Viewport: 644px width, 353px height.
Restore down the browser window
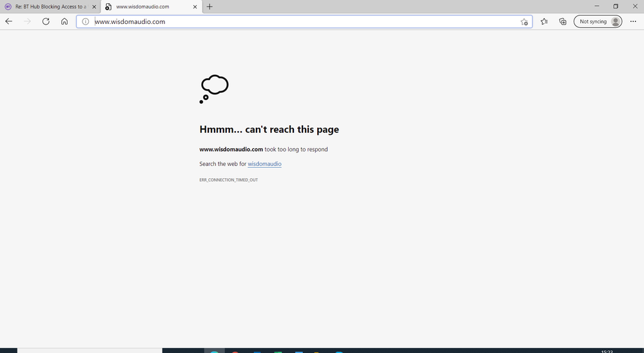pyautogui.click(x=616, y=6)
